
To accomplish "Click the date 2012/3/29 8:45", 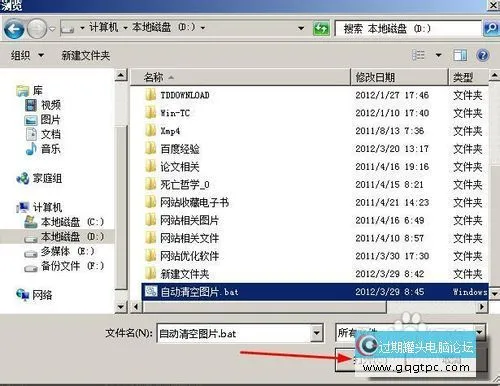I will 390,292.
